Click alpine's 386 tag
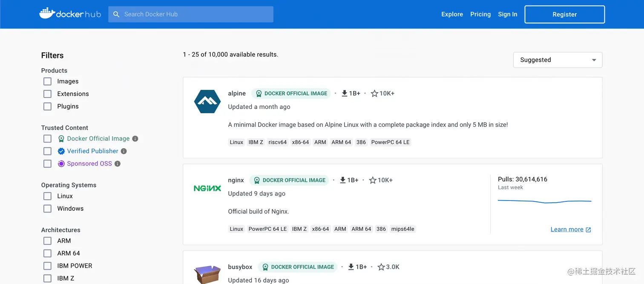 pos(361,142)
